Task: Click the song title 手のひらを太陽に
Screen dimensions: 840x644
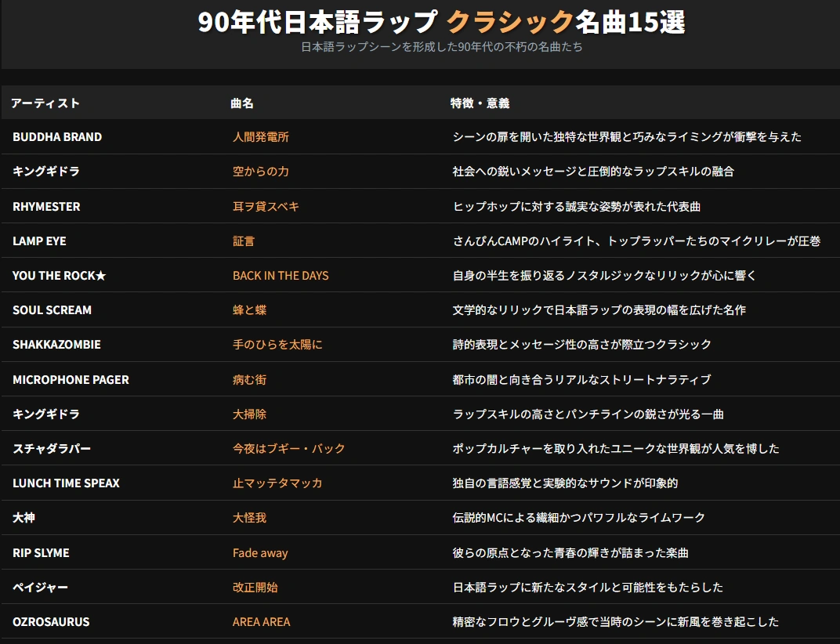Action: click(277, 345)
